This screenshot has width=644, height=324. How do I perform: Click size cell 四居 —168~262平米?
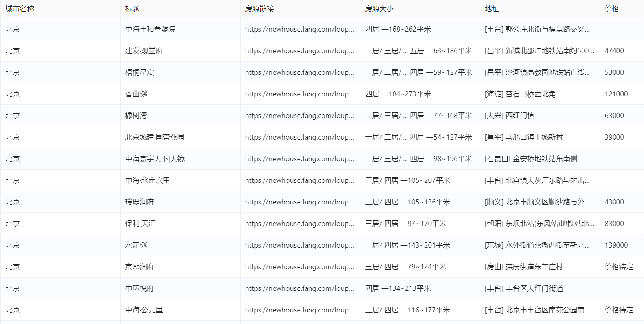tap(398, 29)
